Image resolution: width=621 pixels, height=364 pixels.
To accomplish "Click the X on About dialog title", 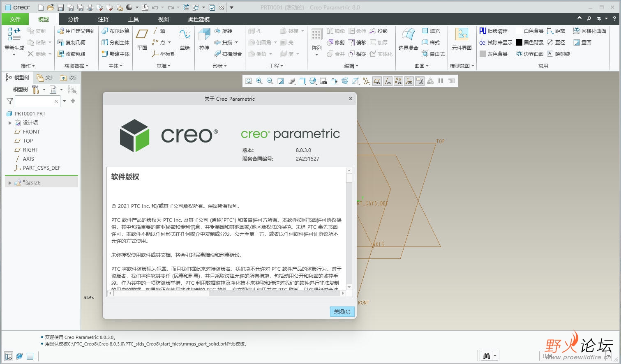I will tap(351, 99).
